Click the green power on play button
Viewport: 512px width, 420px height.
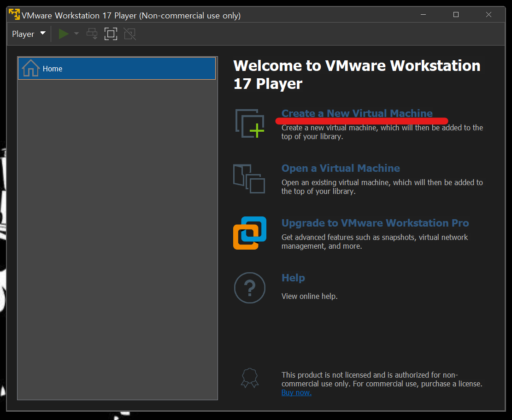63,34
